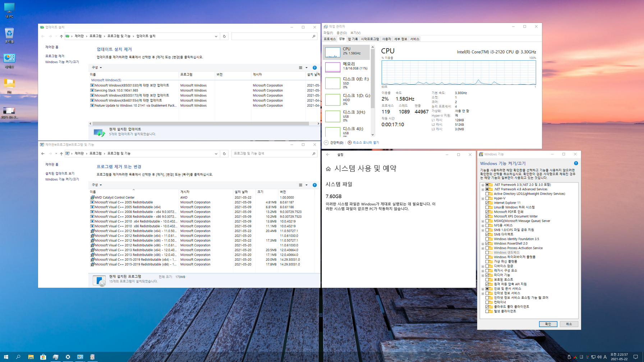
Task: Click the Windows Start button
Action: click(x=6, y=357)
